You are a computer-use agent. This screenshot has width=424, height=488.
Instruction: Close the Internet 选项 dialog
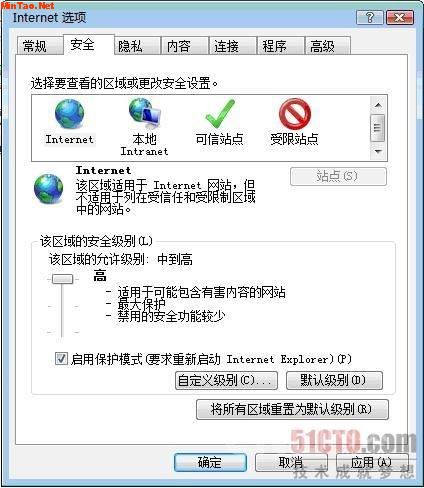click(400, 17)
